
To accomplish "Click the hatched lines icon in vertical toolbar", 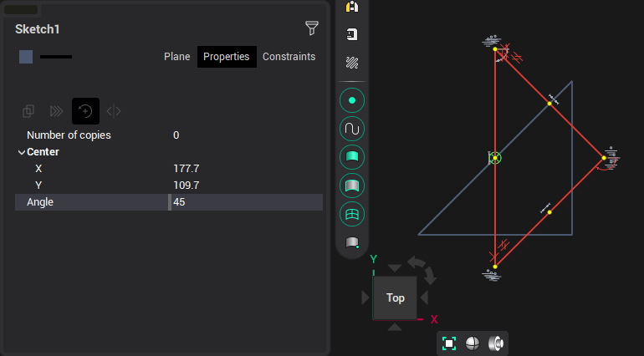I will tap(352, 63).
